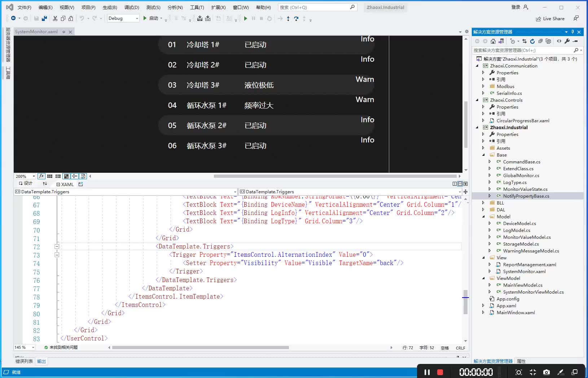Expand the Modbus folder node
This screenshot has width=588, height=378.
pos(483,86)
